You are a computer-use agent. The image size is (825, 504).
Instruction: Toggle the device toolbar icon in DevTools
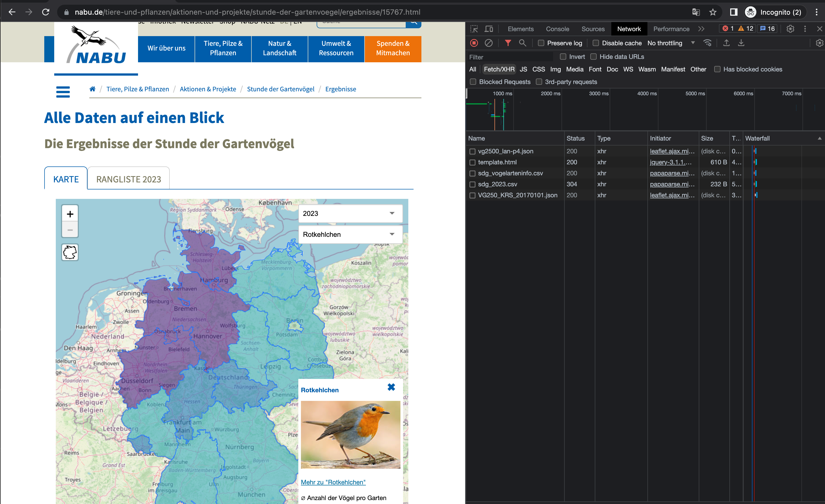pos(489,29)
